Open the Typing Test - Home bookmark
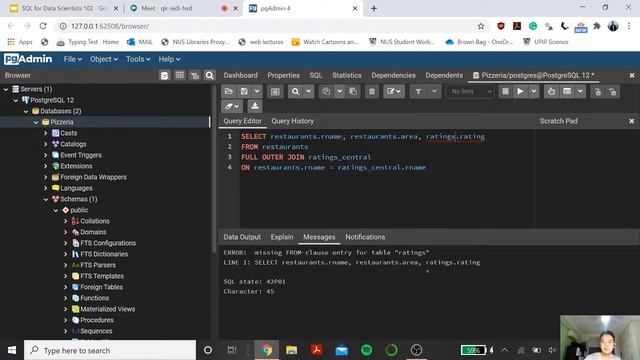 point(88,42)
